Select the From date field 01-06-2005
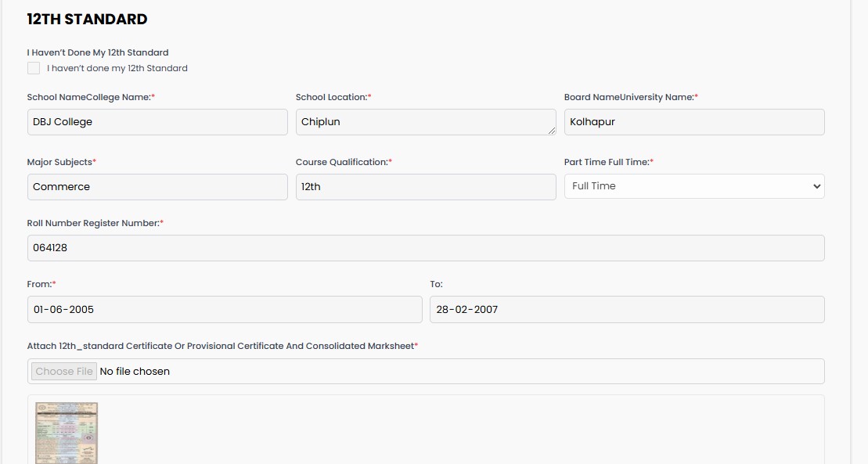This screenshot has width=868, height=464. point(224,309)
